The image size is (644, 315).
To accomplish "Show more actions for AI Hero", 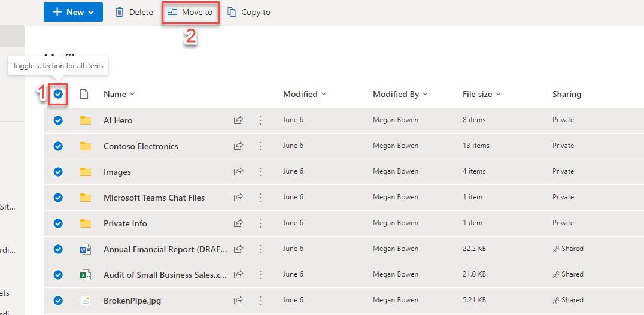I will tap(260, 120).
